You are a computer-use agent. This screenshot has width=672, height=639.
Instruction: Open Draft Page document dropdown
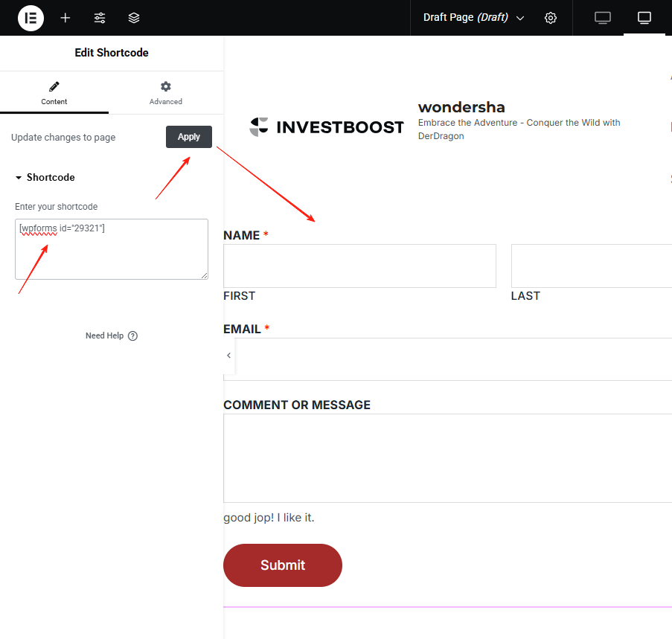coord(473,18)
